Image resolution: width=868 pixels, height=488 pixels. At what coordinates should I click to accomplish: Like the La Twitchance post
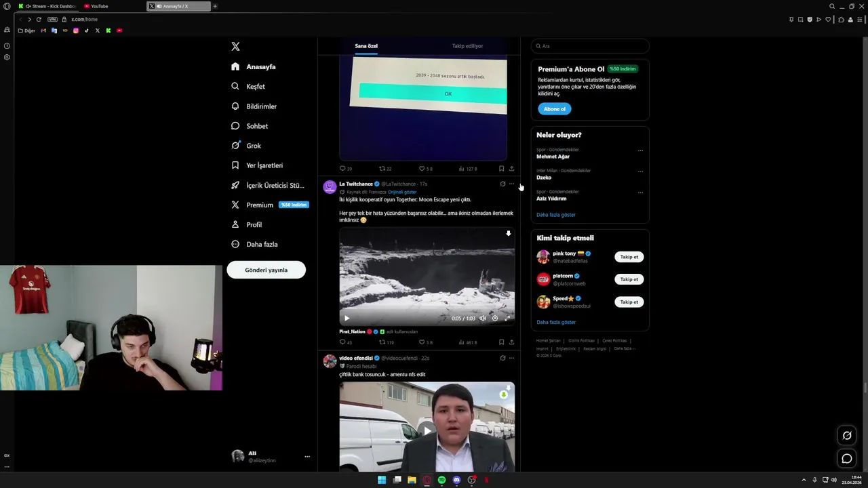click(x=425, y=342)
